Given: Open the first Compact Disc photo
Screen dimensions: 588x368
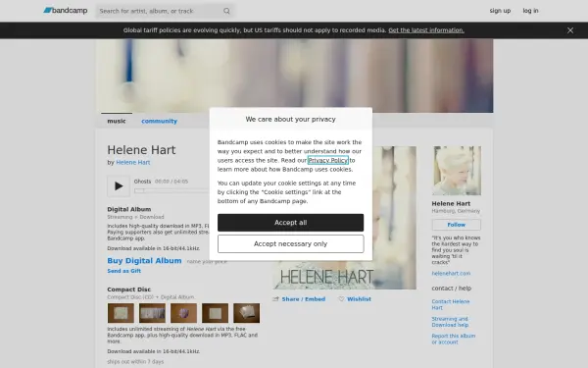Looking at the screenshot, I should coord(121,313).
